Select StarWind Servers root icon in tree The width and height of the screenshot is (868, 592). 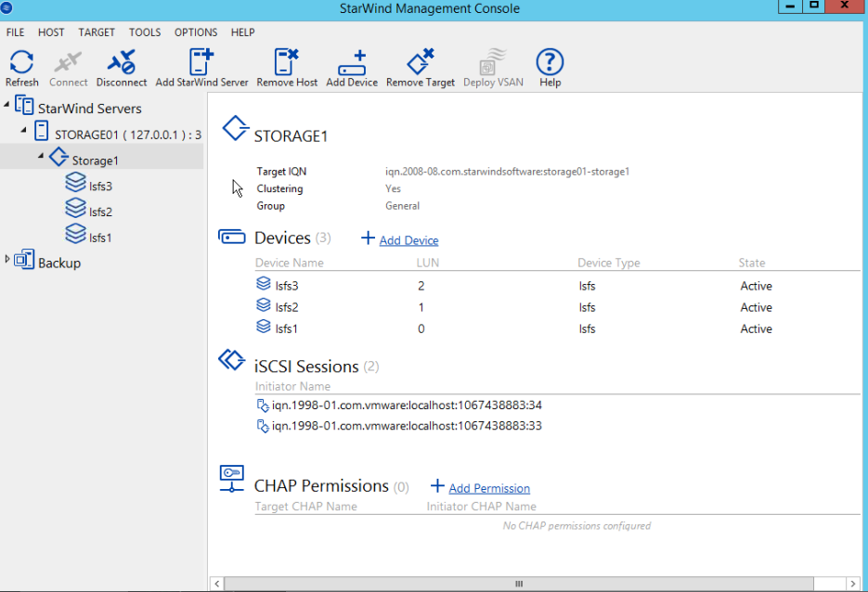(x=24, y=105)
